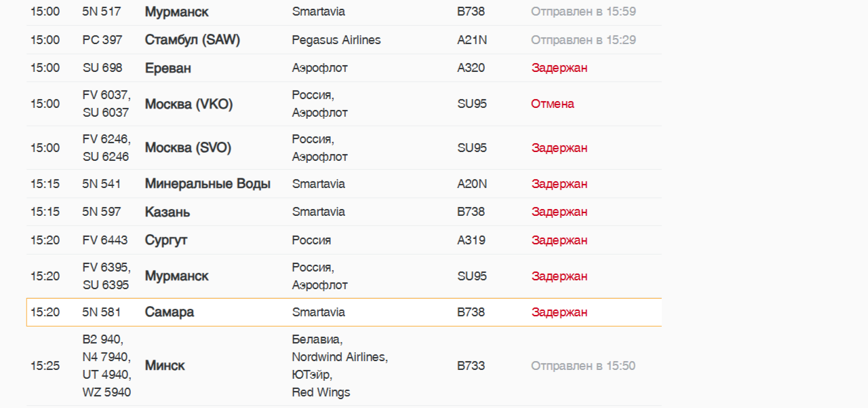Select the B733 aircraft type cell
This screenshot has height=408, width=868.
click(x=471, y=366)
